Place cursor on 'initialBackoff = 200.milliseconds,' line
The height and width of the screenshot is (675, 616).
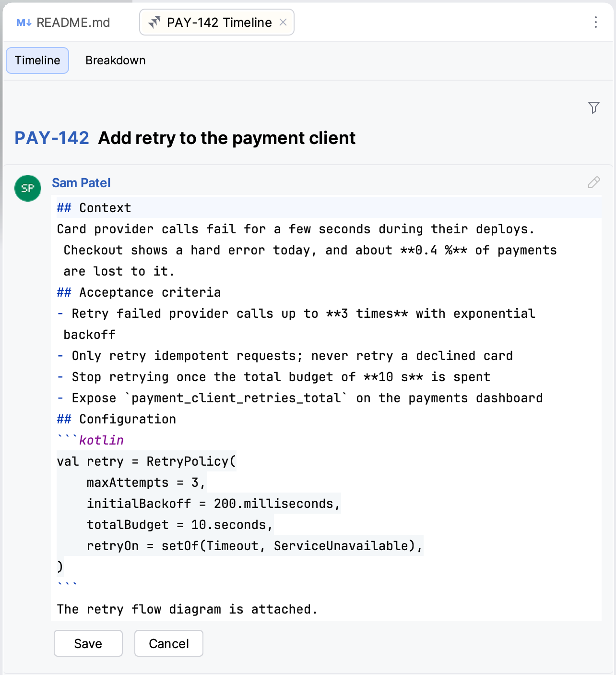[213, 504]
